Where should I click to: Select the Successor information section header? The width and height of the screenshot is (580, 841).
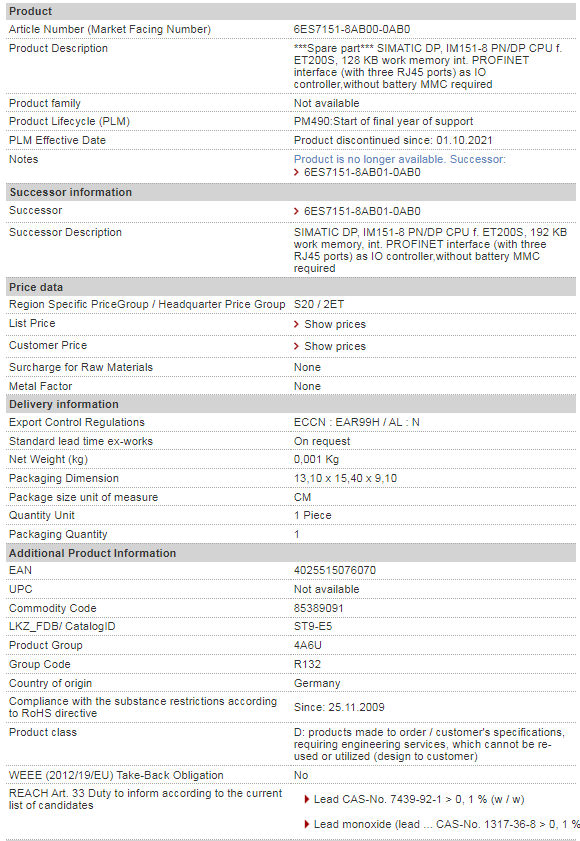point(291,192)
